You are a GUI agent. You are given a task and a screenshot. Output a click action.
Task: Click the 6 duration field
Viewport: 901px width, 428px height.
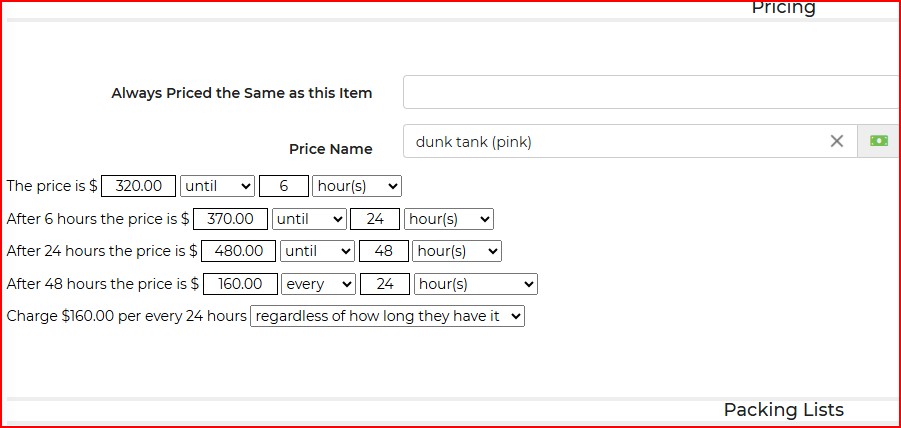[283, 186]
